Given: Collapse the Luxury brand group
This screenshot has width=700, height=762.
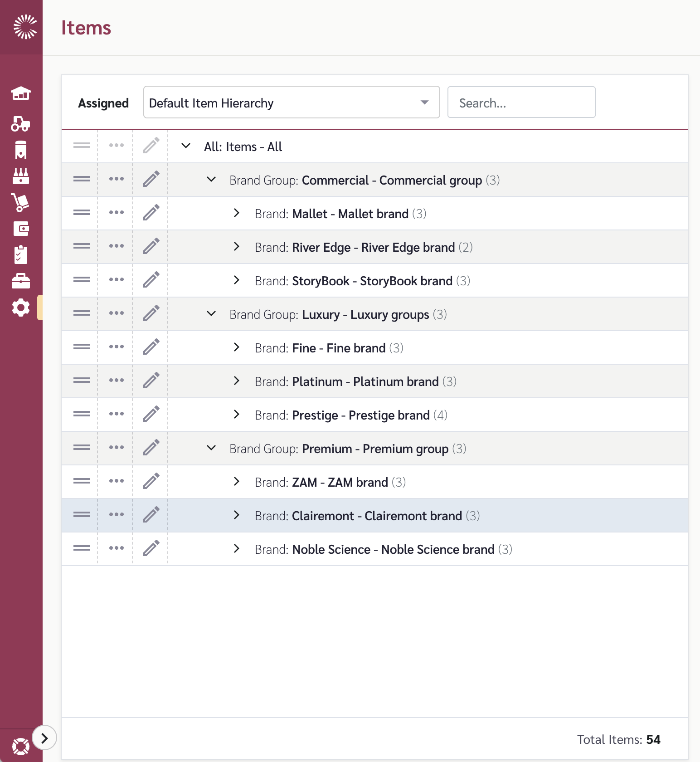Looking at the screenshot, I should (x=211, y=313).
